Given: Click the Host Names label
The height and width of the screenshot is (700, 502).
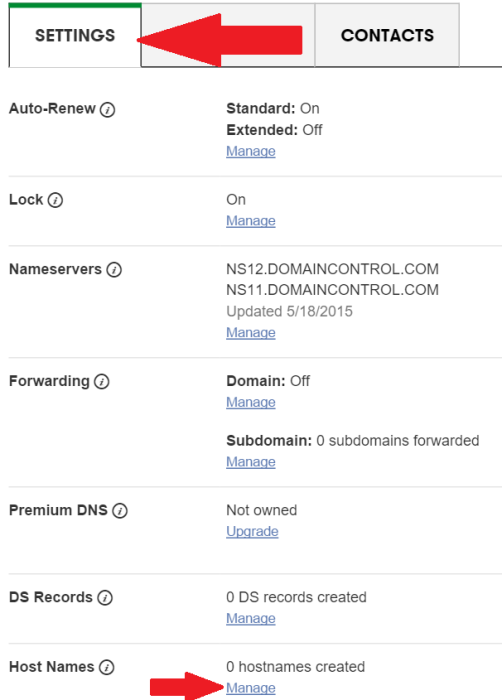Looking at the screenshot, I should point(52,667).
